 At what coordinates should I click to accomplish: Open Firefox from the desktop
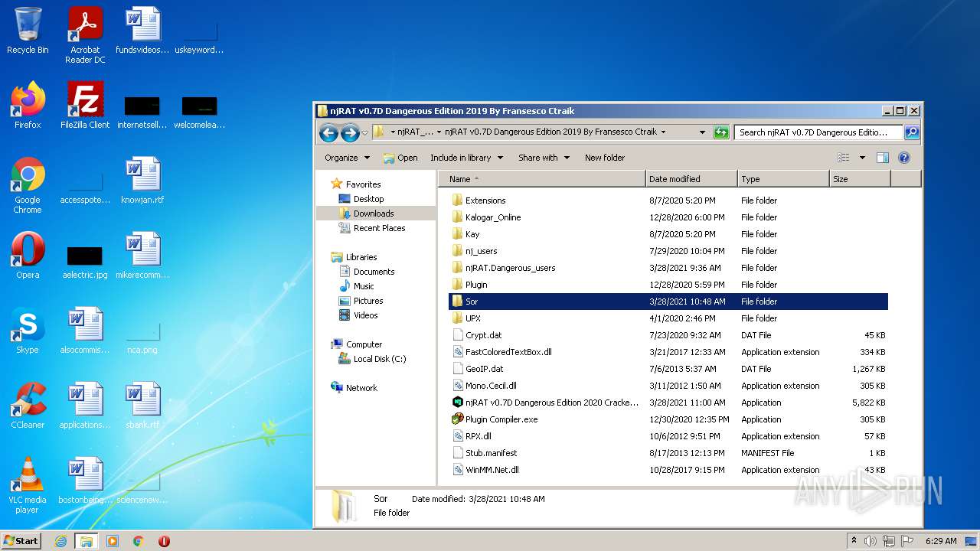[x=28, y=106]
